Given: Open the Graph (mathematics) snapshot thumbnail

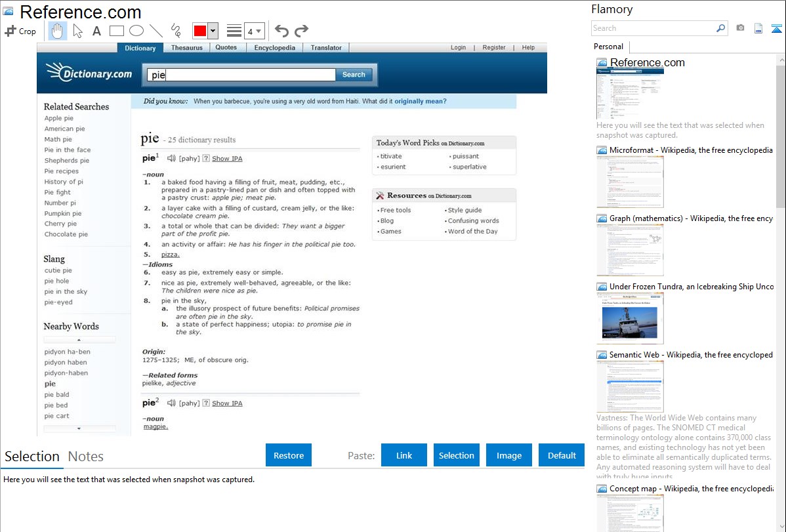Looking at the screenshot, I should click(630, 250).
